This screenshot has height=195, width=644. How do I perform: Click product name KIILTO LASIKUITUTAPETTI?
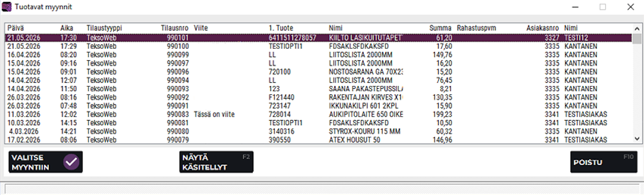[x=366, y=37]
